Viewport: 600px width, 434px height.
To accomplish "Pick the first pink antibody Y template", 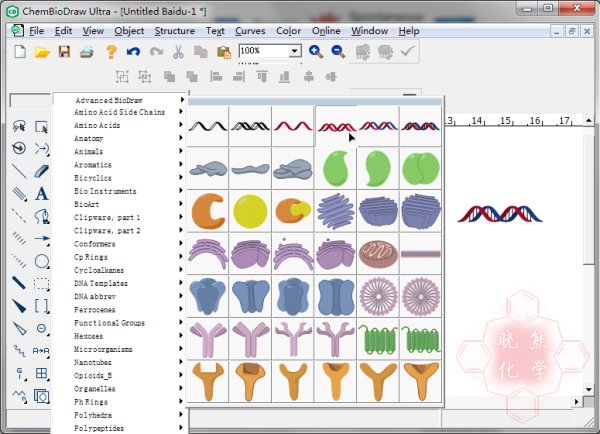I will (208, 339).
